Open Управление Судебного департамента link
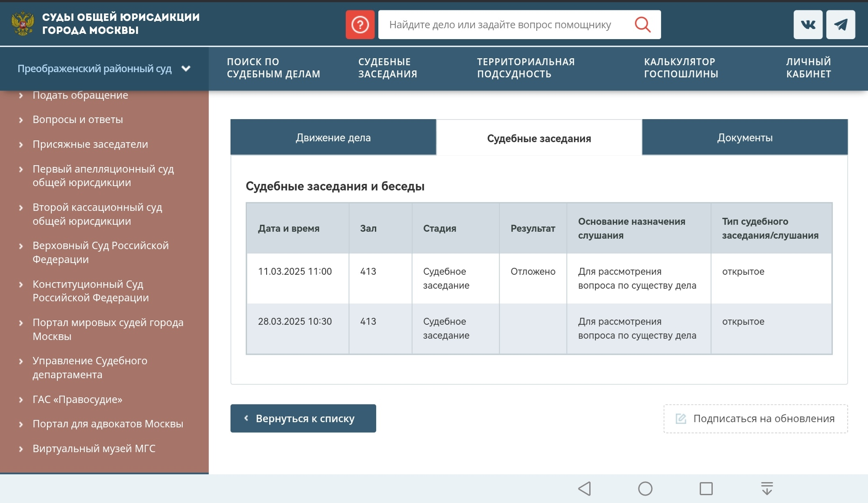 coord(90,367)
